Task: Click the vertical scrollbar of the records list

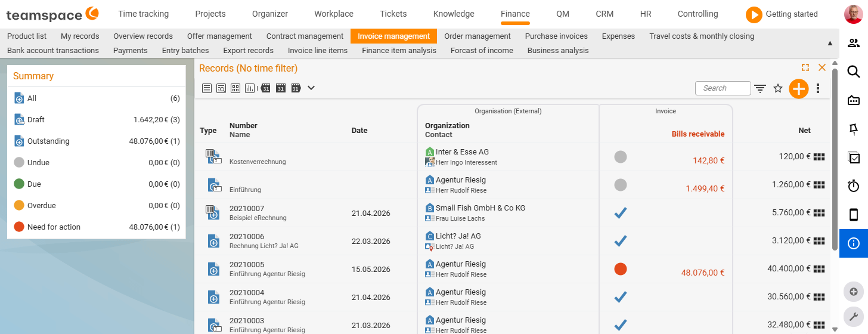Action: [835, 158]
